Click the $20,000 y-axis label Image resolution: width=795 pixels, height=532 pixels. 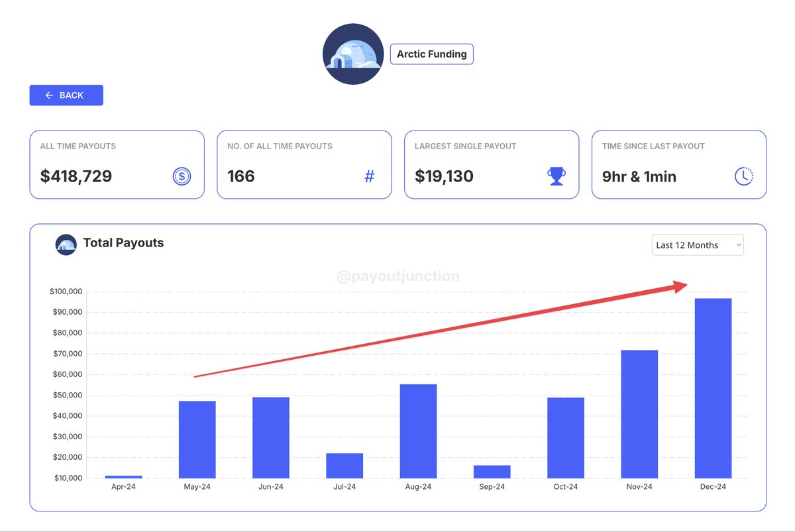(68, 457)
